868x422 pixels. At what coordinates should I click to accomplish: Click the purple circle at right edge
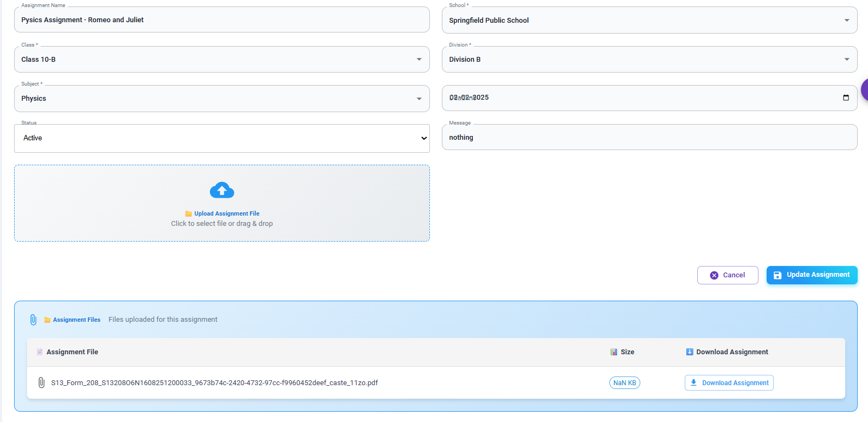tap(864, 90)
